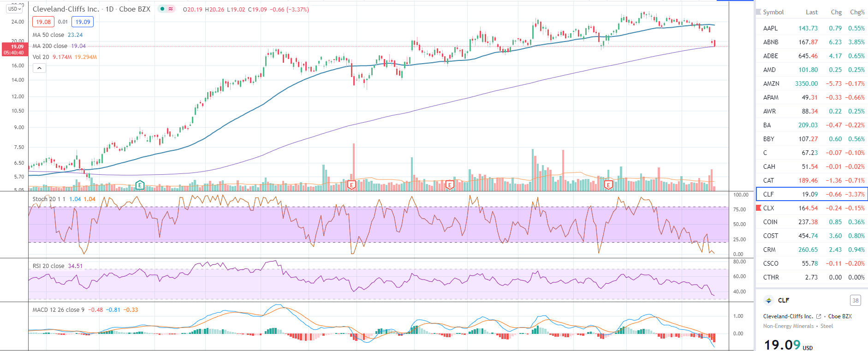The height and width of the screenshot is (351, 868).
Task: Sort watchlist by Chg column header
Action: tap(836, 12)
